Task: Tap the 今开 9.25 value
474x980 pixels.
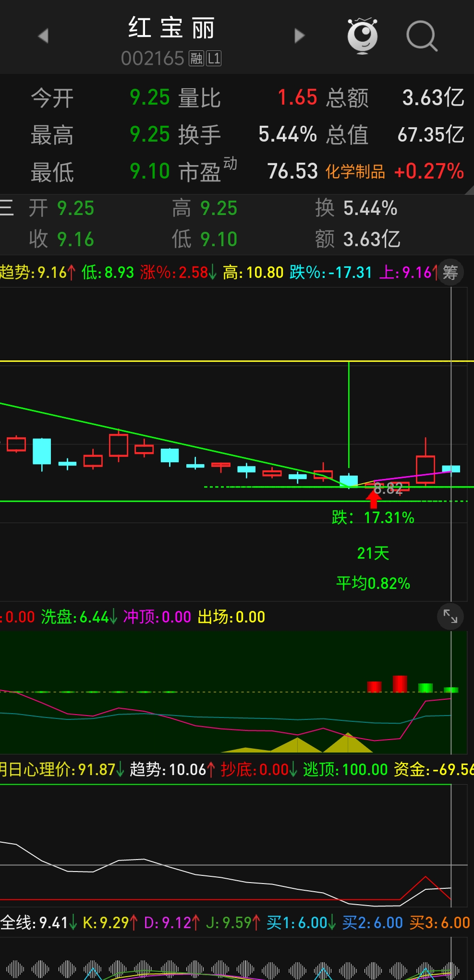Action: [x=150, y=97]
